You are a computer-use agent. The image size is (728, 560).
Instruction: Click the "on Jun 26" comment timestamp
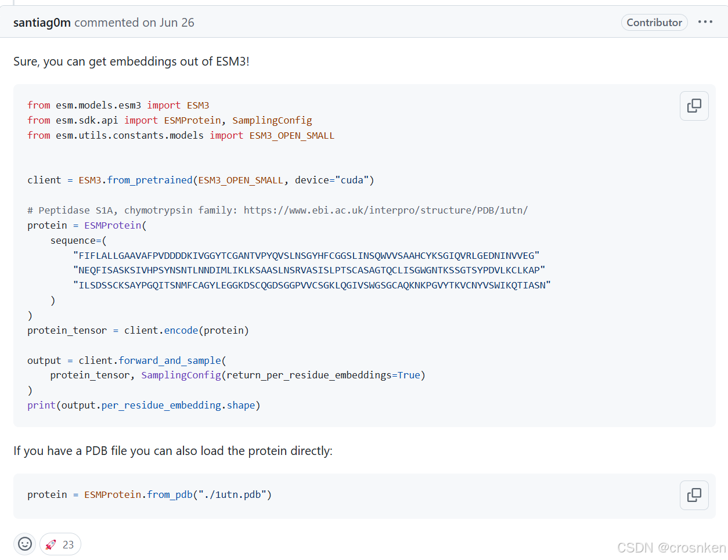point(168,23)
